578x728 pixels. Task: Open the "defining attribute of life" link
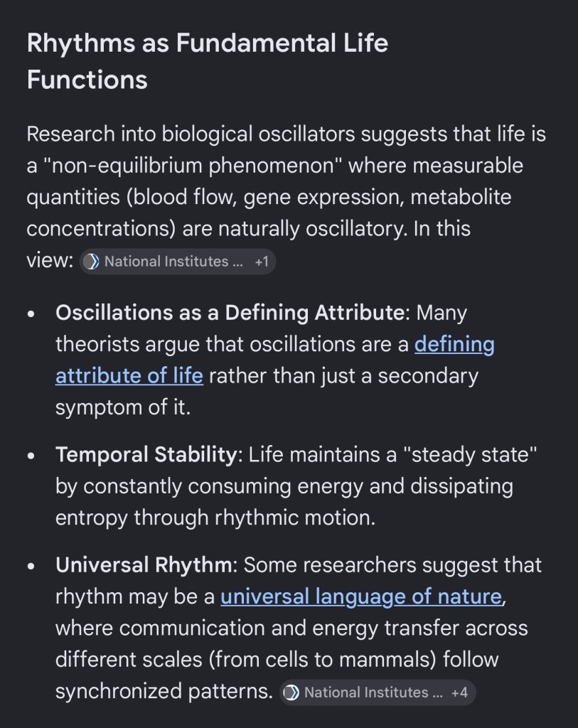point(274,360)
